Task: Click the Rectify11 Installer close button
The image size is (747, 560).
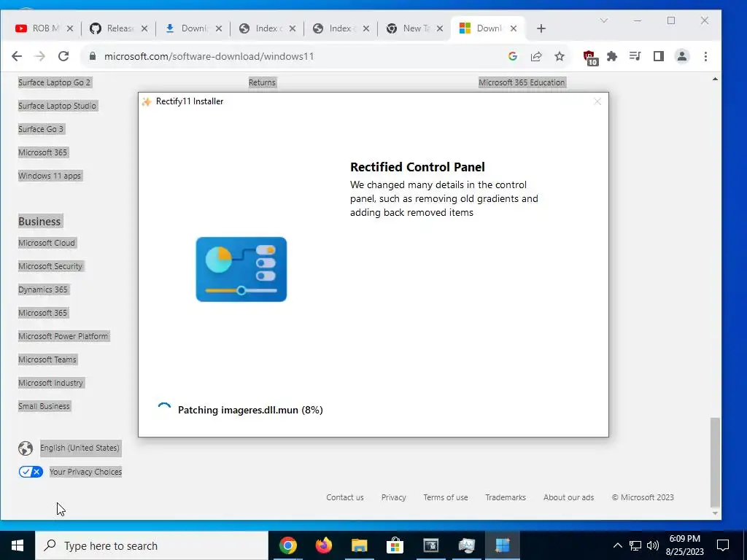Action: click(x=597, y=101)
